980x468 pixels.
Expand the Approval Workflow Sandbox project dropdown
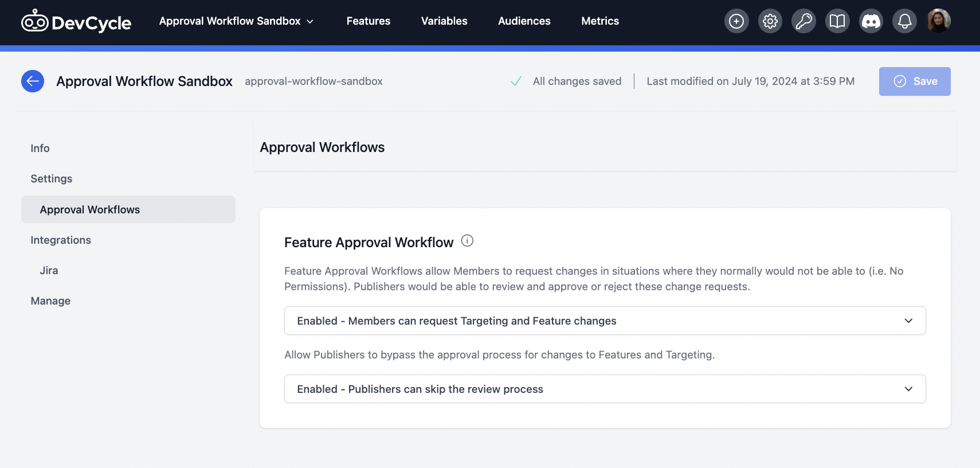tap(236, 21)
